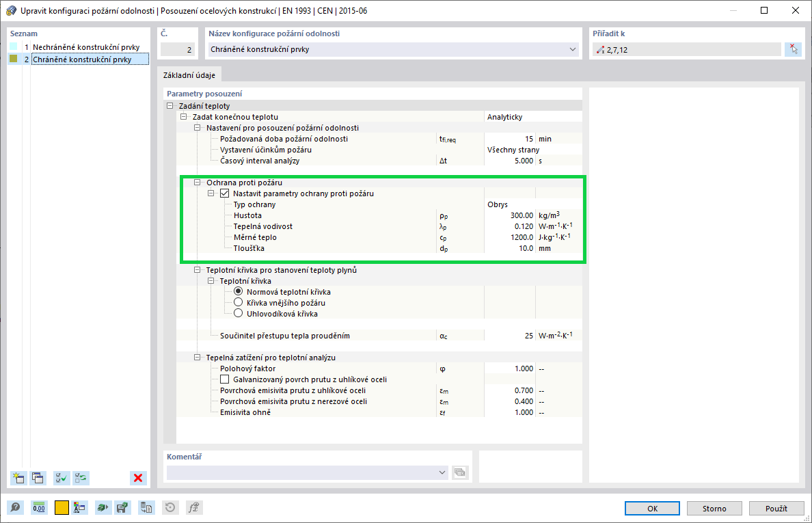This screenshot has height=523, width=812.
Task: Select Křivka vnějšího požáru radio button
Action: point(239,302)
